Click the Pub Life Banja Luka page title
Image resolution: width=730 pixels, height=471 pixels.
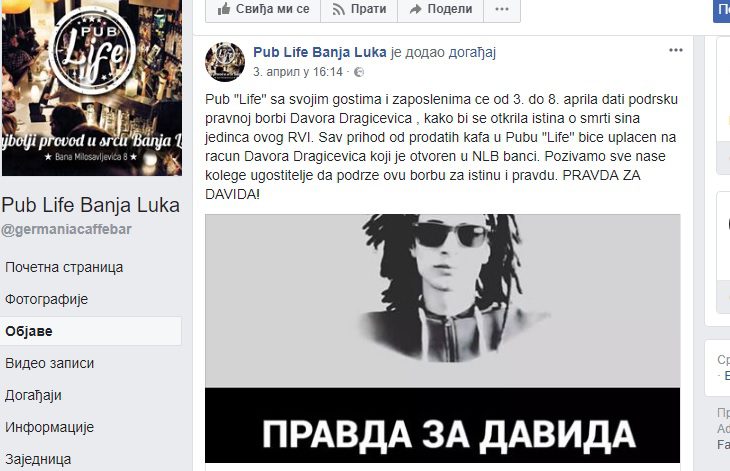[91, 205]
